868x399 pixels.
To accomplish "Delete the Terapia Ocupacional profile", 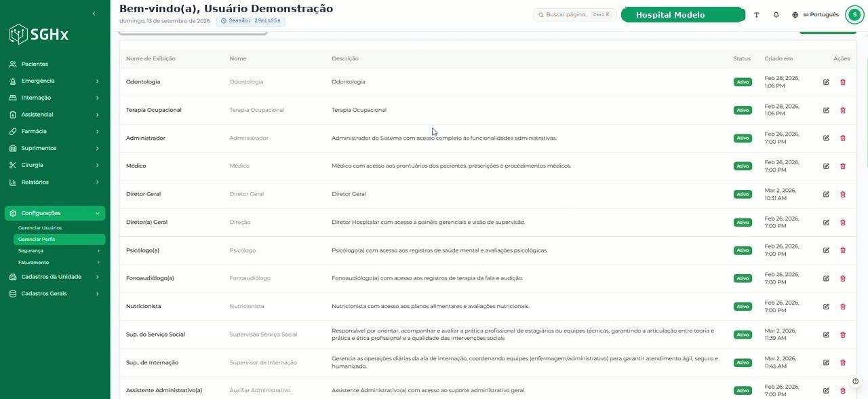I will [843, 110].
